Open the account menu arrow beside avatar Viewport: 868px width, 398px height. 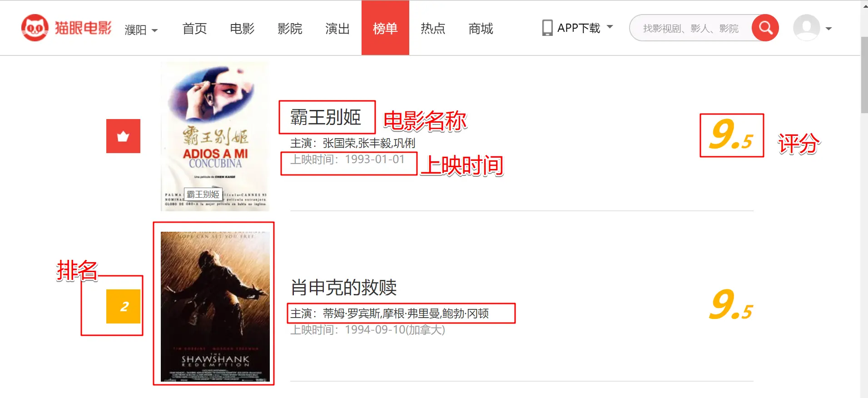[828, 29]
